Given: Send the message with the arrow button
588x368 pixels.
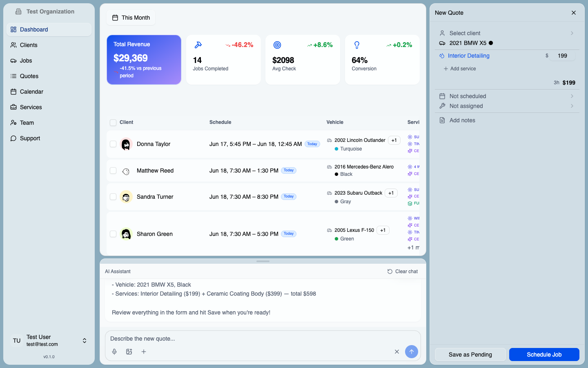Looking at the screenshot, I should point(411,352).
